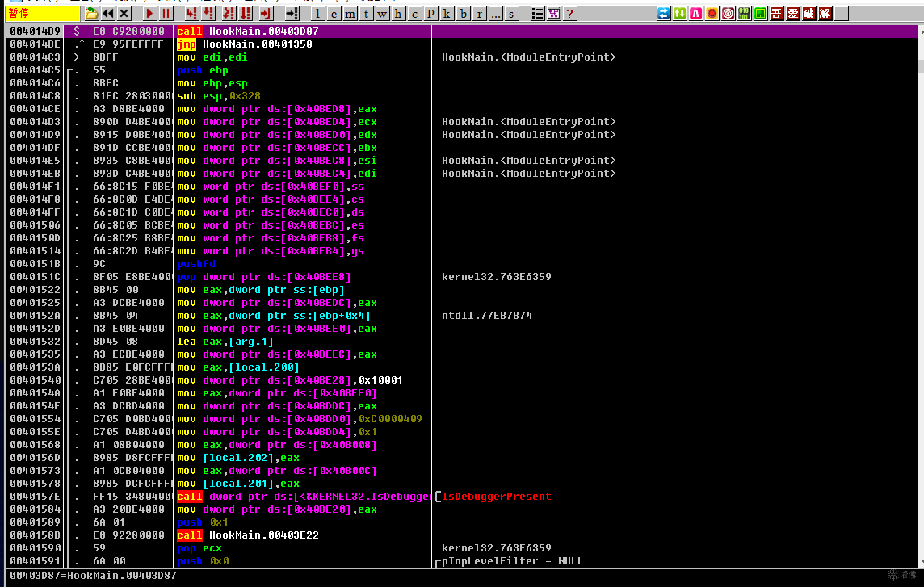Open Memory map with the 'm' button

click(350, 14)
